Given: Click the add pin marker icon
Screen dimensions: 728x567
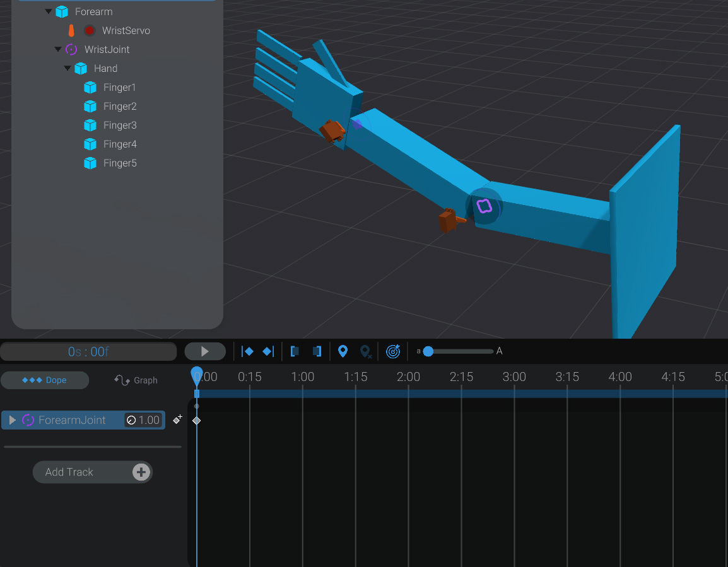Looking at the screenshot, I should click(x=343, y=351).
